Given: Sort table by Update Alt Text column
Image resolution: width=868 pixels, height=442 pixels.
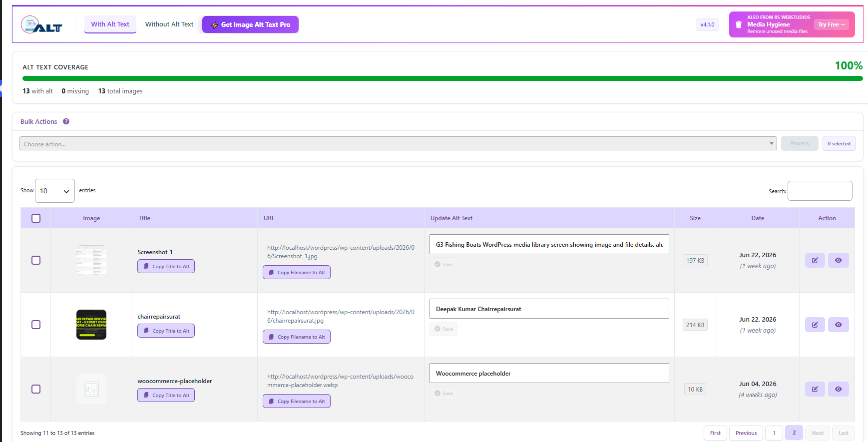Looking at the screenshot, I should point(549,218).
